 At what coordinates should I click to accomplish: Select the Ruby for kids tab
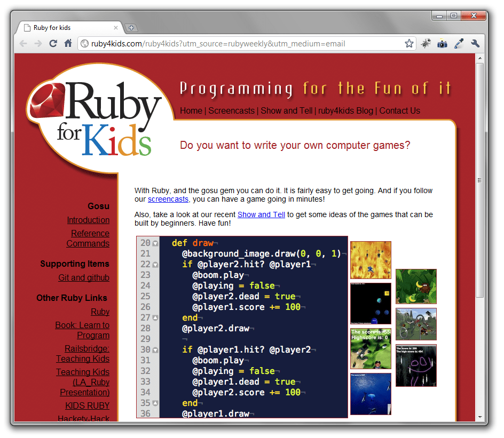point(69,28)
